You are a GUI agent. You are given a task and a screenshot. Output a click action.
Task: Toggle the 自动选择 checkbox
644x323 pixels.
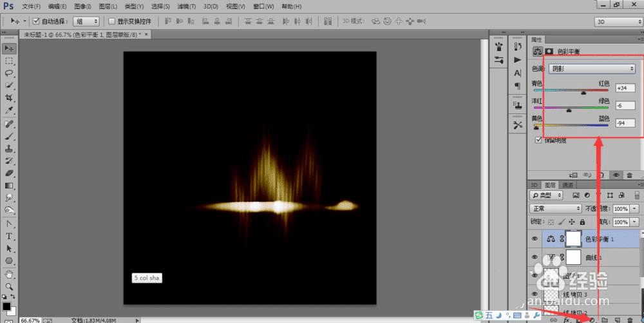pyautogui.click(x=35, y=21)
